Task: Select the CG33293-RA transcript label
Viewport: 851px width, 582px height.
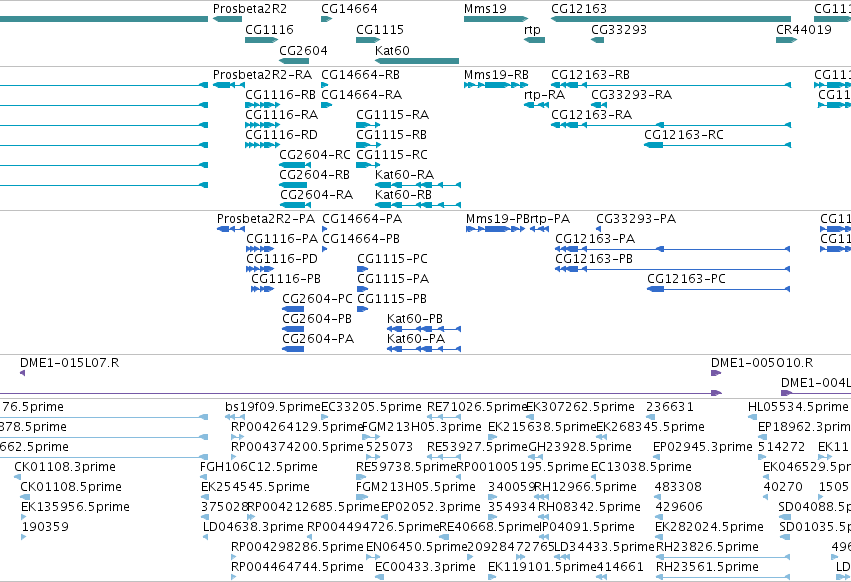Action: click(631, 95)
